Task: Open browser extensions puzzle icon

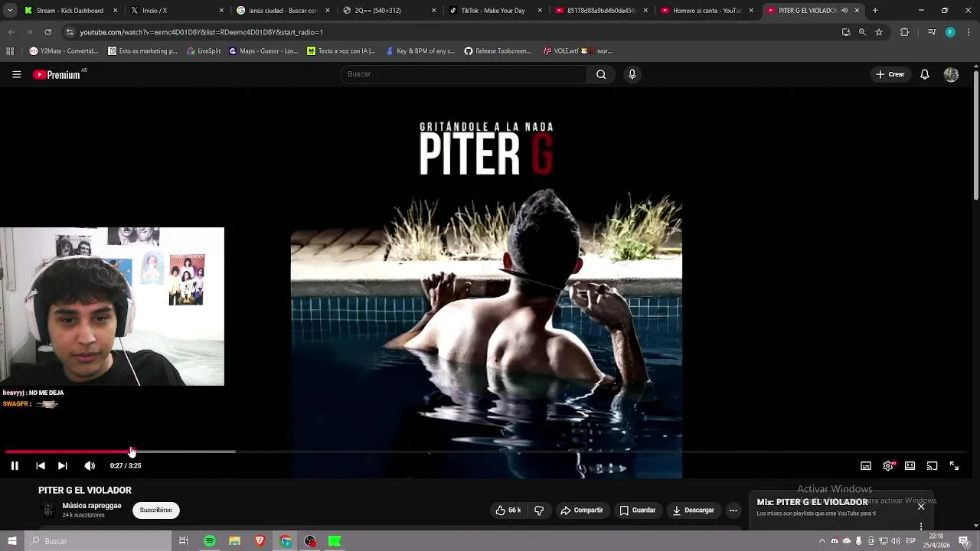Action: 905,32
